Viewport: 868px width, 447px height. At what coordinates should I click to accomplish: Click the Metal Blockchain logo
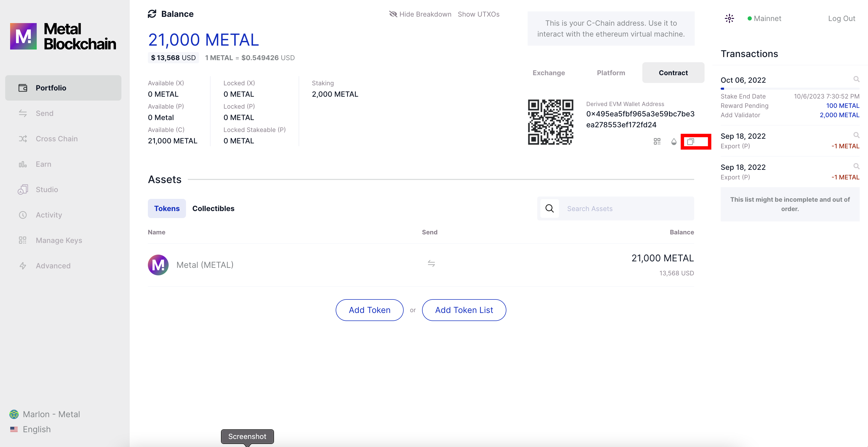click(x=63, y=36)
